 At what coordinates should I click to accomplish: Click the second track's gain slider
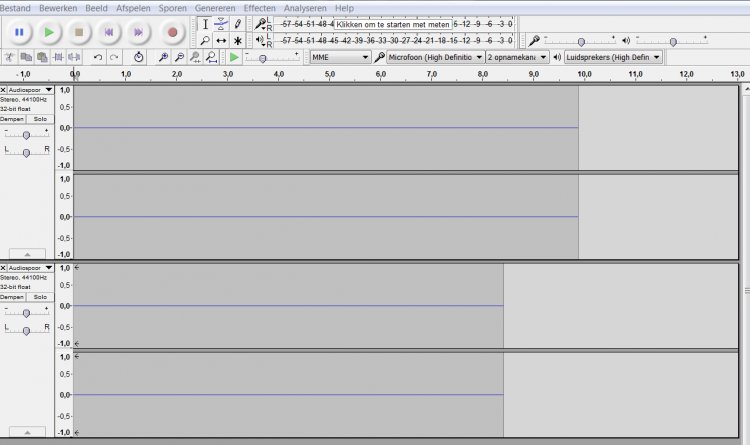(26, 312)
